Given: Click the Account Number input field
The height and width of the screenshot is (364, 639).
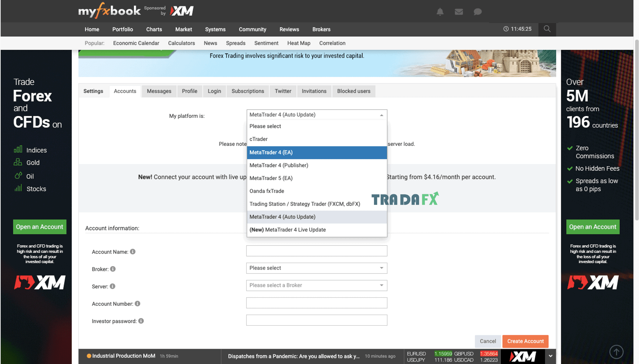Looking at the screenshot, I should [316, 303].
